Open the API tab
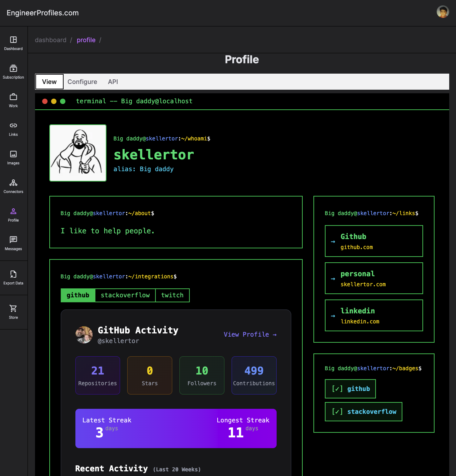456x476 pixels. 113,81
